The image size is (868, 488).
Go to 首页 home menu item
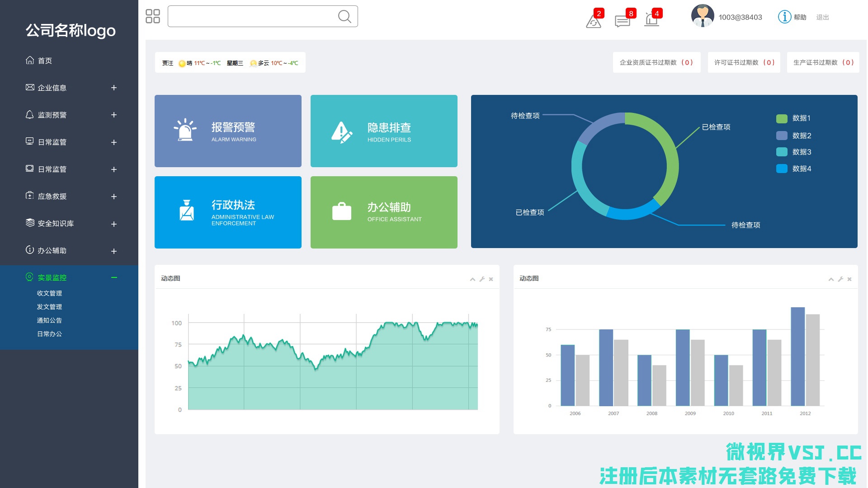pos(44,61)
